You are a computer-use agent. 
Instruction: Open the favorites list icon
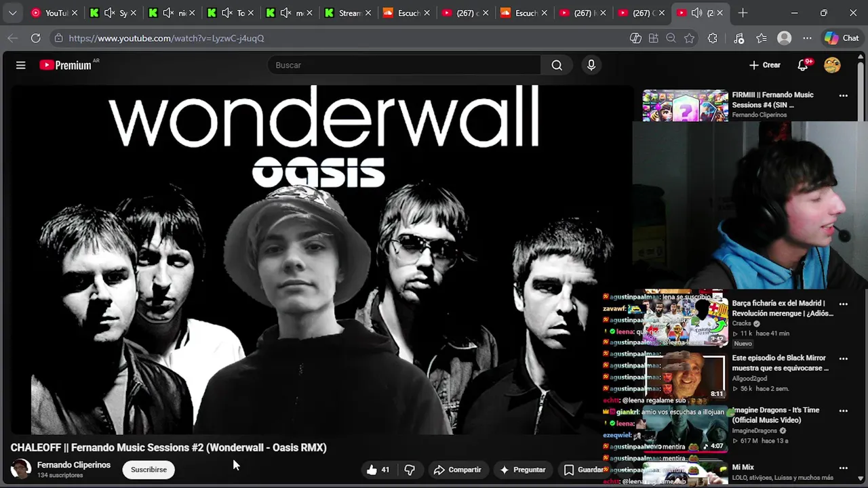click(762, 39)
